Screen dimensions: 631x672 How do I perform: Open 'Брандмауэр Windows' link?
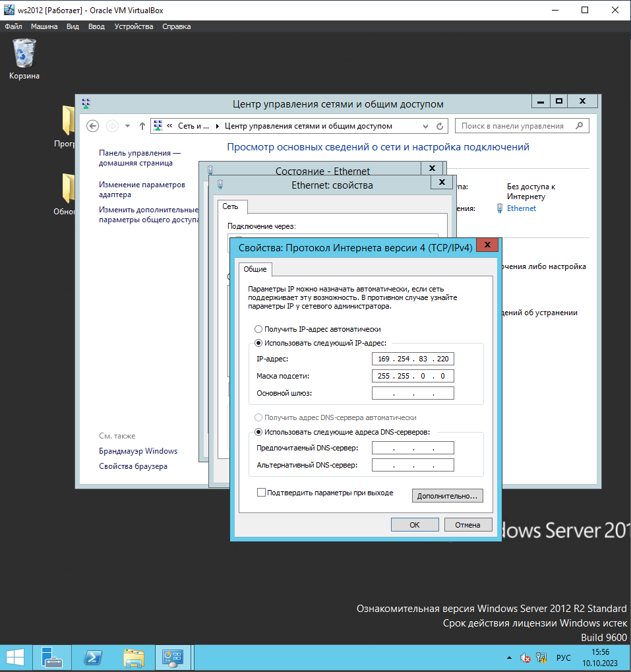(138, 451)
